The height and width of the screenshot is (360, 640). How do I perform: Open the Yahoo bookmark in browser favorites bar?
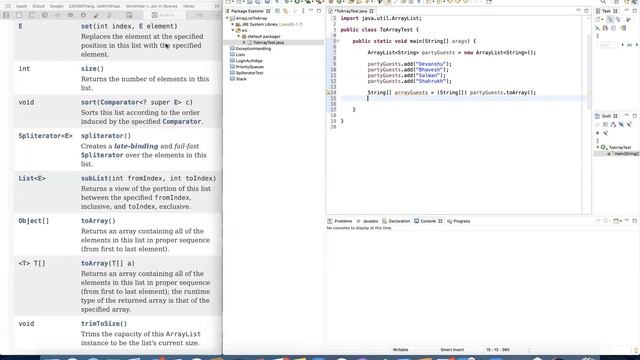(x=189, y=6)
